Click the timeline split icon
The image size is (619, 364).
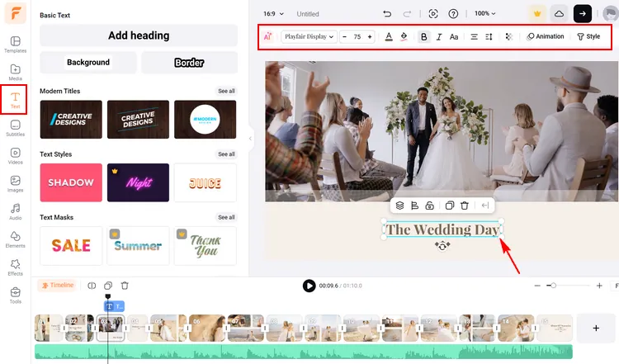point(92,286)
